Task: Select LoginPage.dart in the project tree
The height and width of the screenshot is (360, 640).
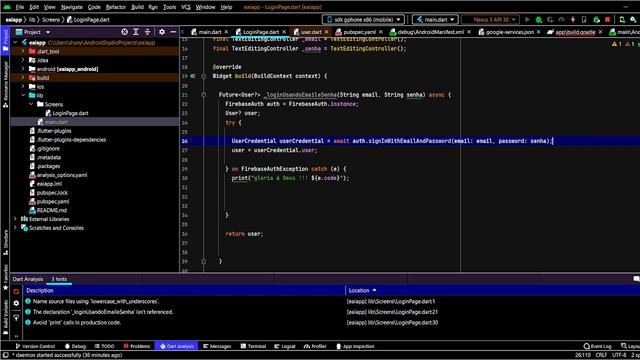Action: [70, 113]
